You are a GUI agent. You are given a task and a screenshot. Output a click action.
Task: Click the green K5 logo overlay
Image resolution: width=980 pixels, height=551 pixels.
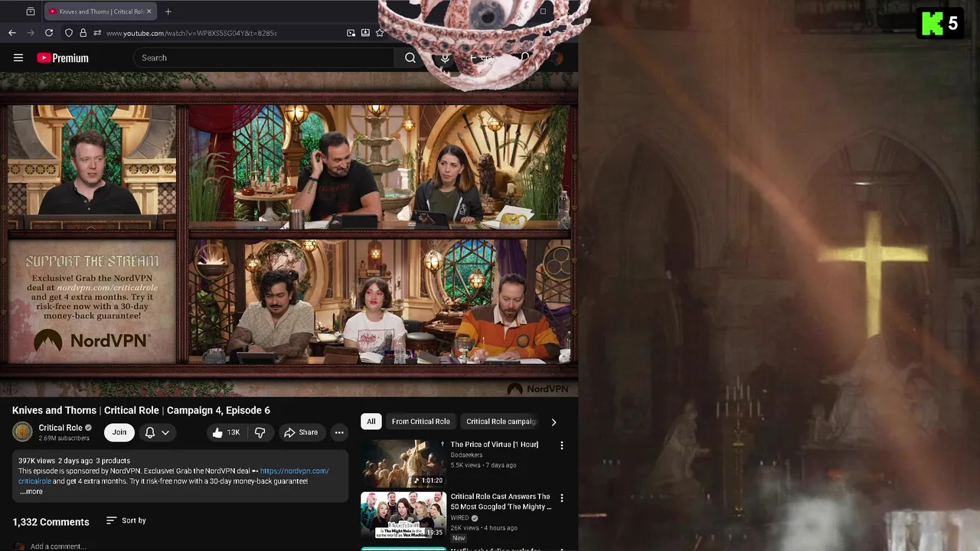point(940,23)
